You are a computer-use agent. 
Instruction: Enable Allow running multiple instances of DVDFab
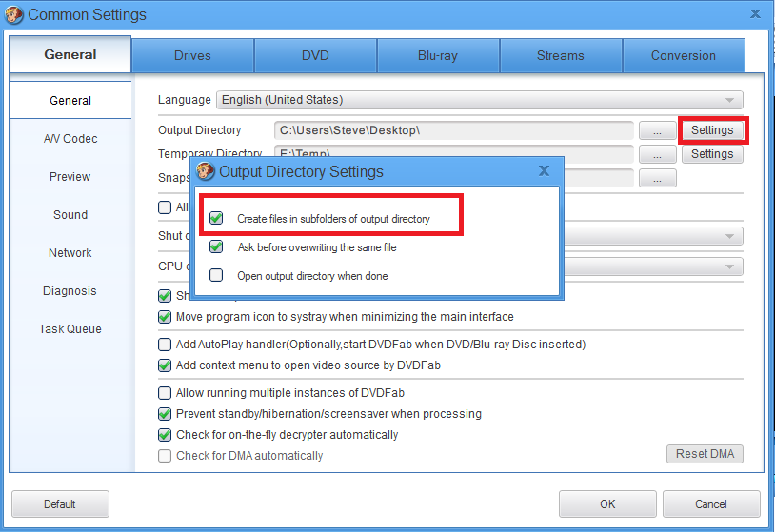click(x=165, y=393)
